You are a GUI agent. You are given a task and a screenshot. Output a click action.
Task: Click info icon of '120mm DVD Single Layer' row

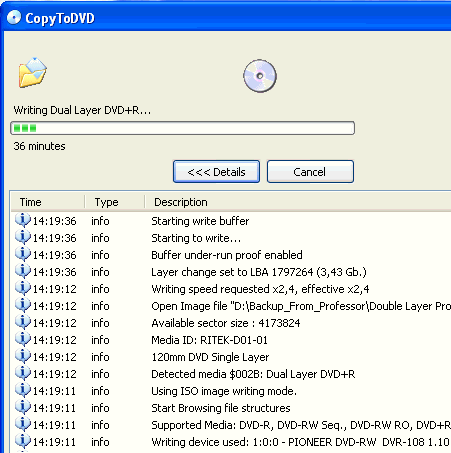(23, 356)
